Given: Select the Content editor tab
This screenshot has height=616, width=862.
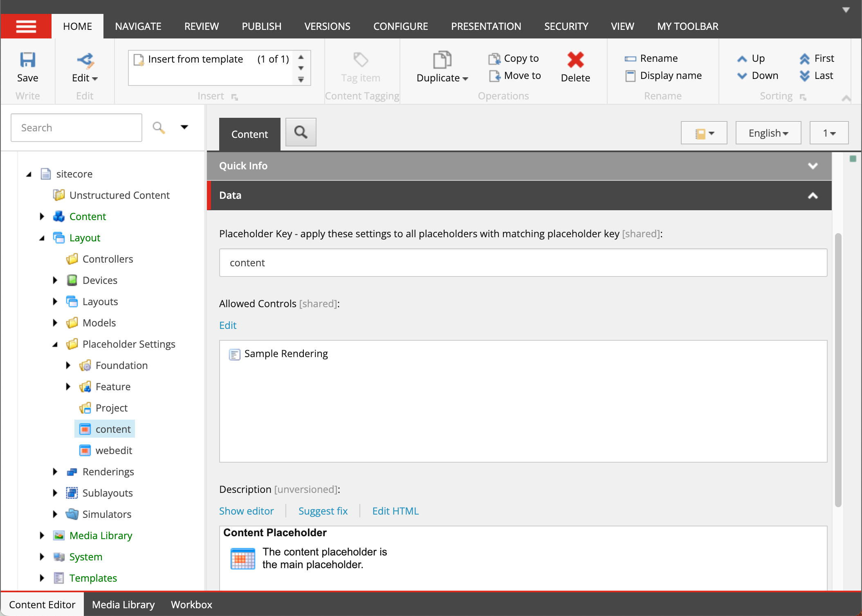Looking at the screenshot, I should point(249,134).
